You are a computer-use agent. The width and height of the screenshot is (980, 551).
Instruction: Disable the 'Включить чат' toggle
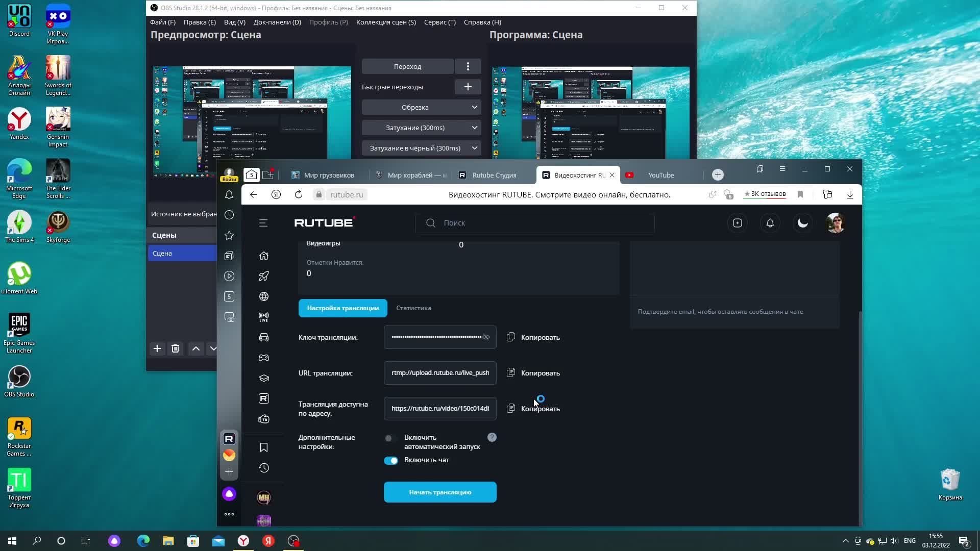click(391, 461)
